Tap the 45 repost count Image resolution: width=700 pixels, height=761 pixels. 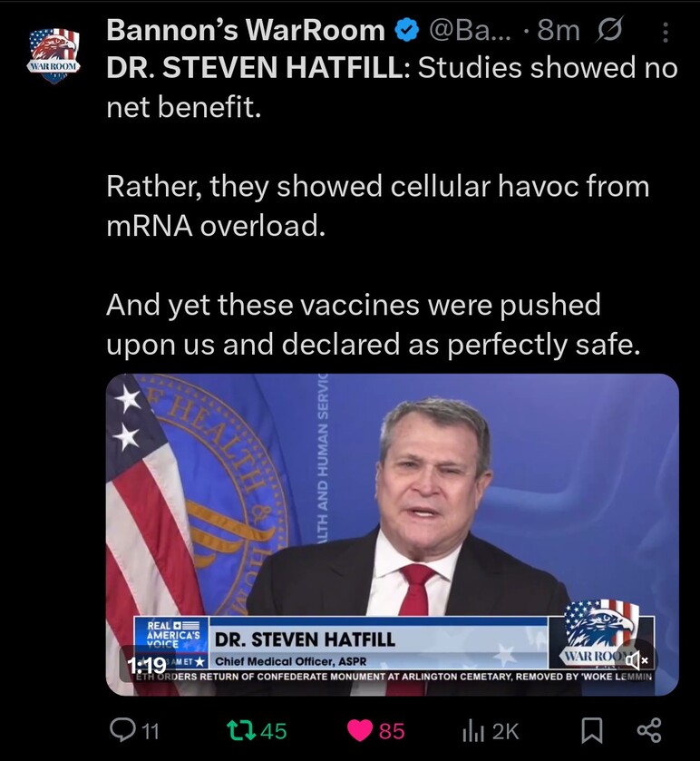coord(274,731)
